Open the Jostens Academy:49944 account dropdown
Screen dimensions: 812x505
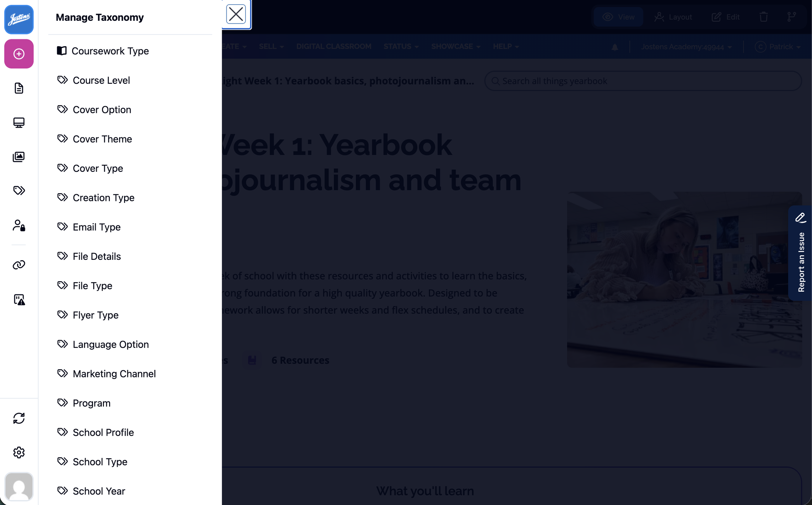click(x=686, y=47)
